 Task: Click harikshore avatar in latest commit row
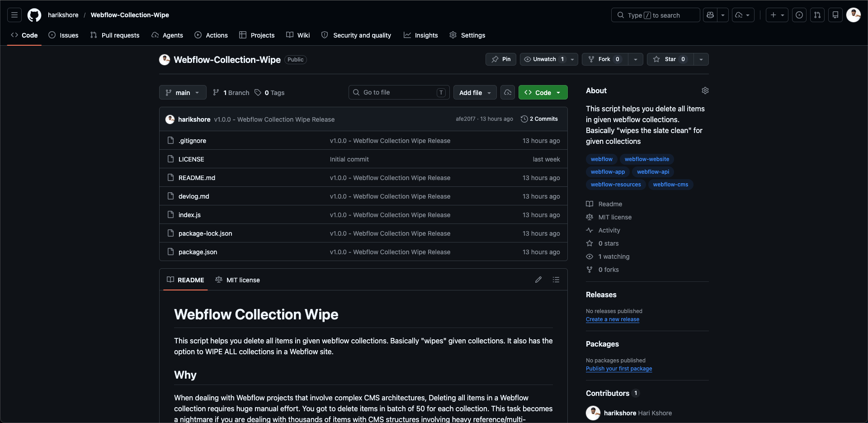(170, 119)
